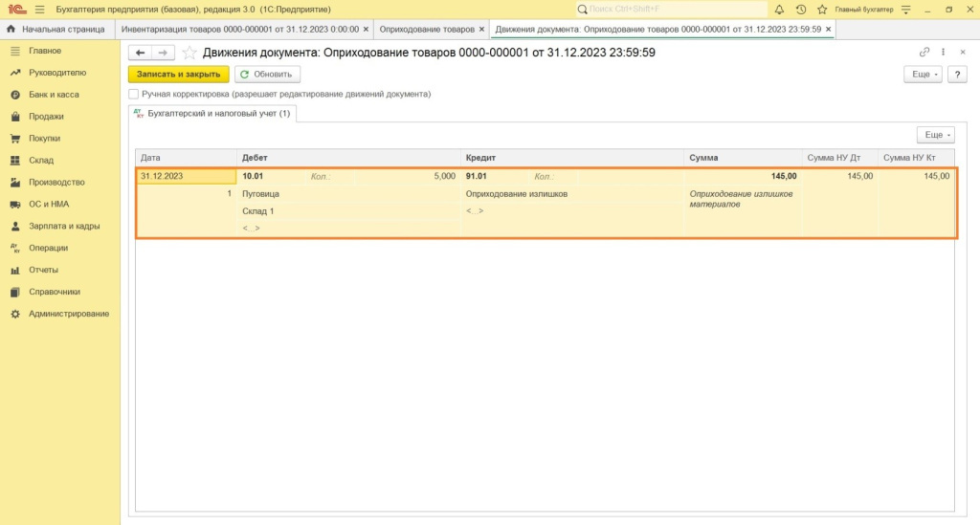
Task: Open history clock icon
Action: click(x=801, y=10)
